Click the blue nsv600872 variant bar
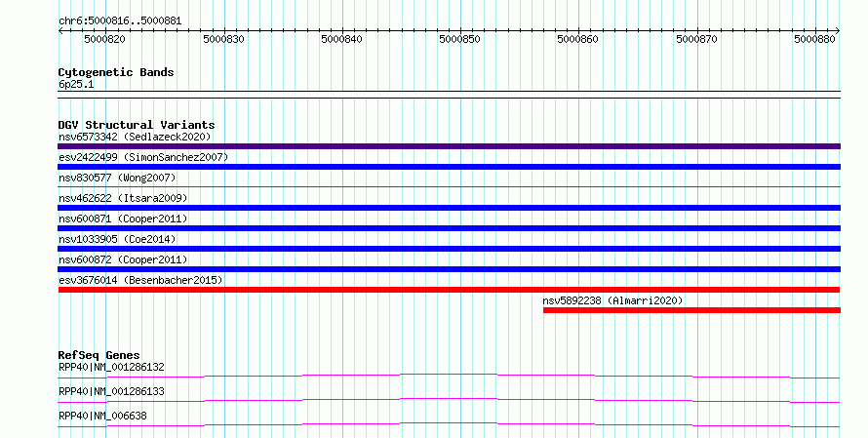The height and width of the screenshot is (438, 868). click(x=449, y=269)
